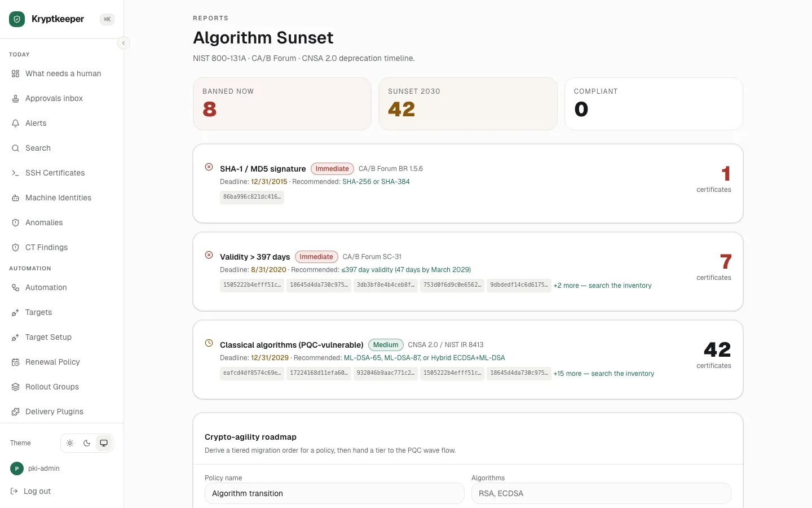Click the Targets plug icon

click(16, 312)
